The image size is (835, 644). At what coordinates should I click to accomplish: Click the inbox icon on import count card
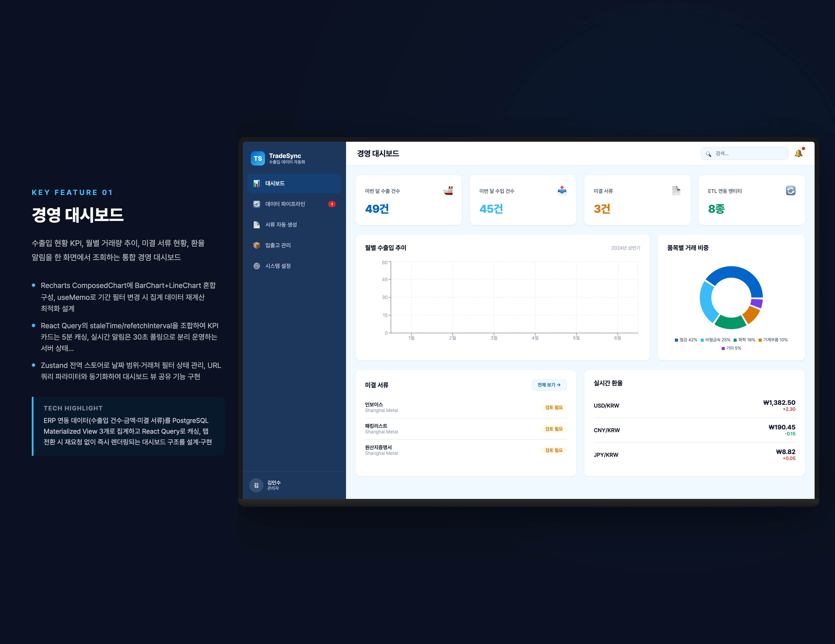pos(562,190)
